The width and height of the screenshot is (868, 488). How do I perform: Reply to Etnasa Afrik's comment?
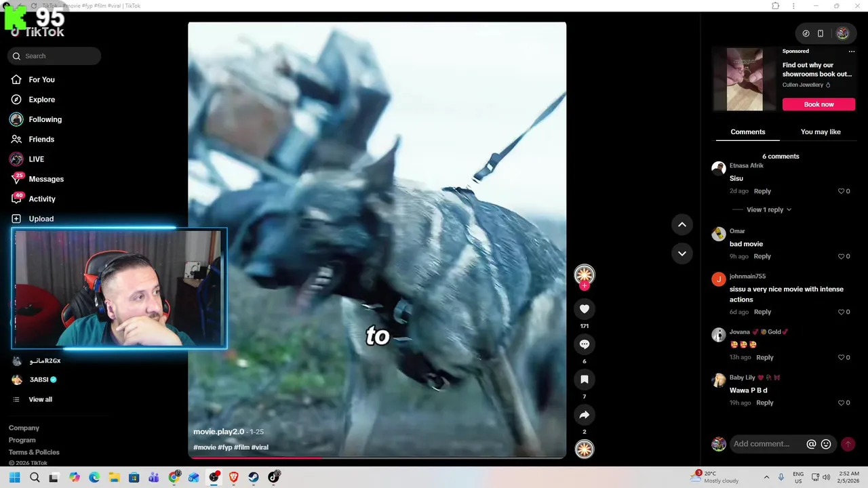[x=762, y=191]
